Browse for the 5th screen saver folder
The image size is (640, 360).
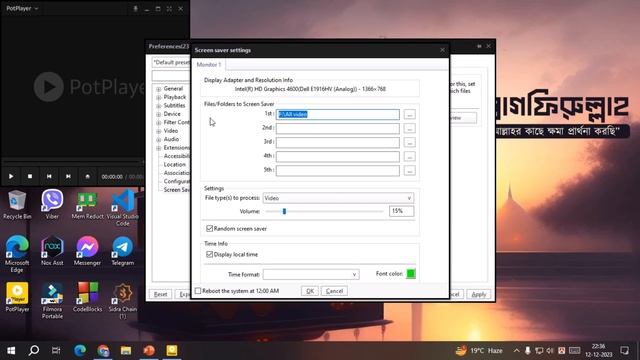point(409,170)
